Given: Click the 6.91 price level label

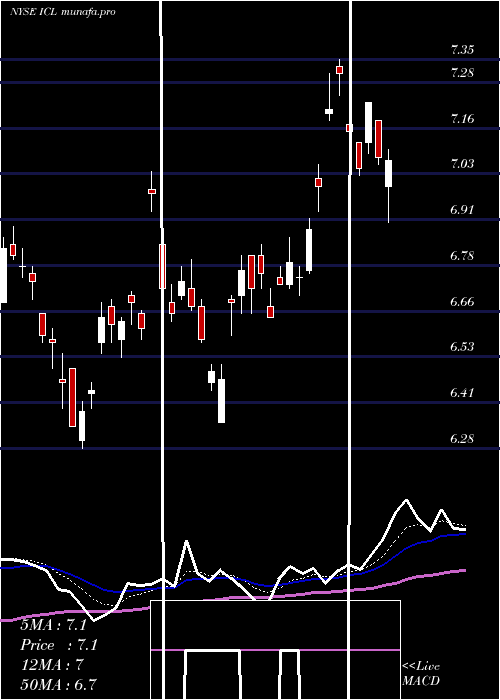Looking at the screenshot, I should [x=462, y=210].
